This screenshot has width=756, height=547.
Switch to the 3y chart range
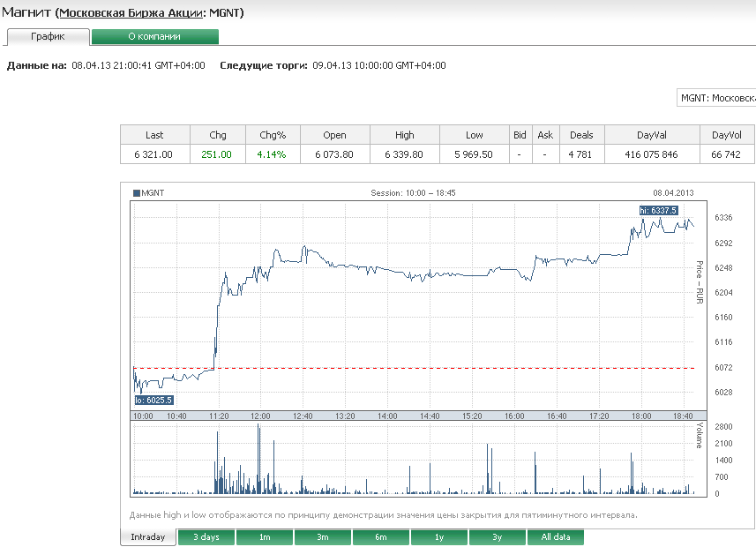(497, 537)
